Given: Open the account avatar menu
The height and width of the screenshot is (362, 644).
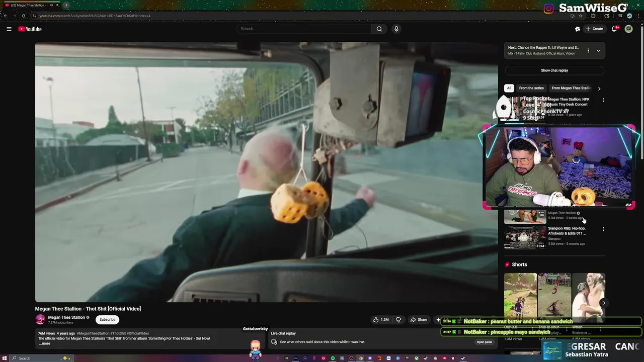Looking at the screenshot, I should 628,29.
